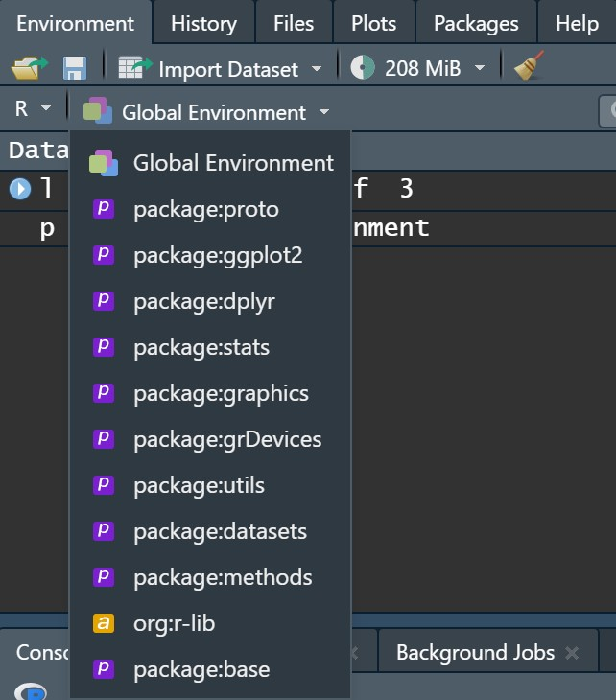The height and width of the screenshot is (700, 616).
Task: Switch to the History tab
Action: tap(203, 23)
